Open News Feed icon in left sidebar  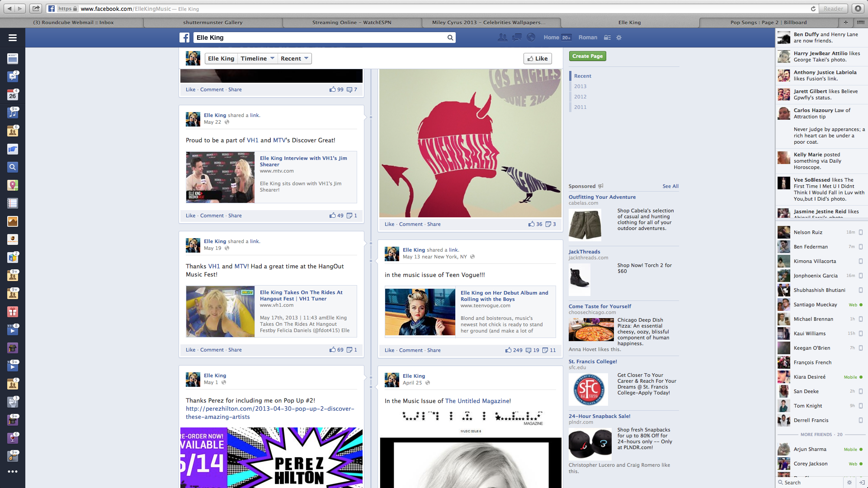click(13, 59)
